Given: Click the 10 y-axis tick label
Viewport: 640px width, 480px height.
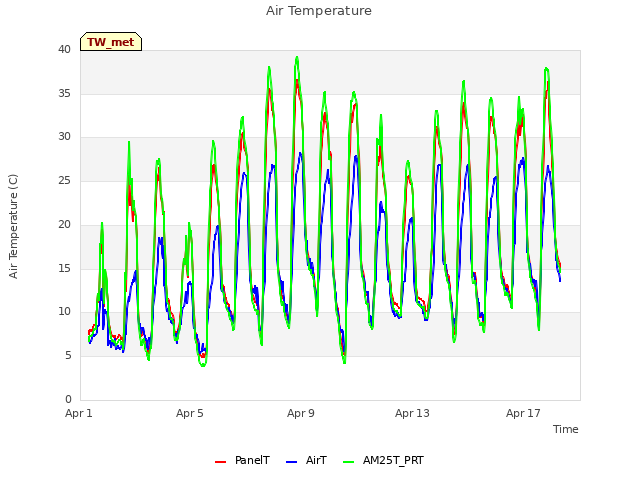Looking at the screenshot, I should pos(64,312).
